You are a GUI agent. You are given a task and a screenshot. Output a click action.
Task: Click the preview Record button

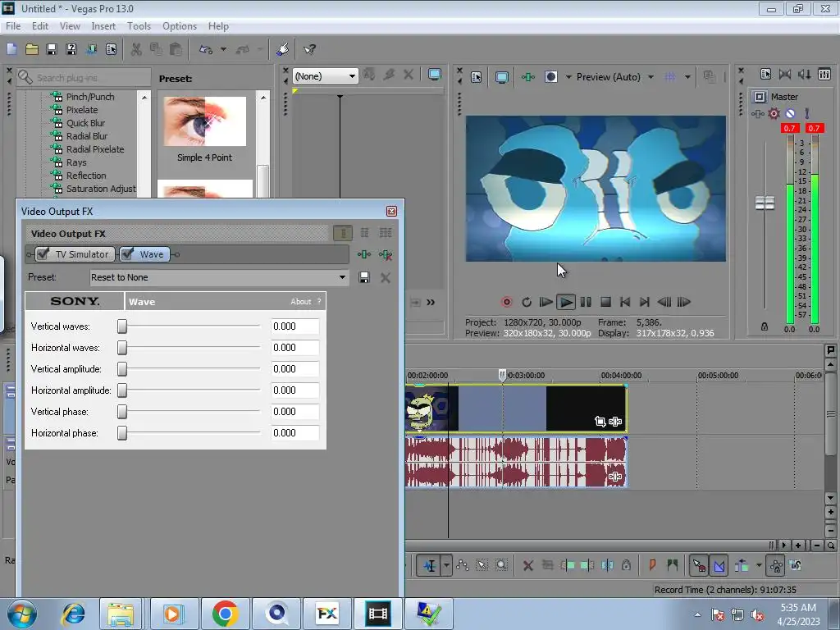pos(506,302)
